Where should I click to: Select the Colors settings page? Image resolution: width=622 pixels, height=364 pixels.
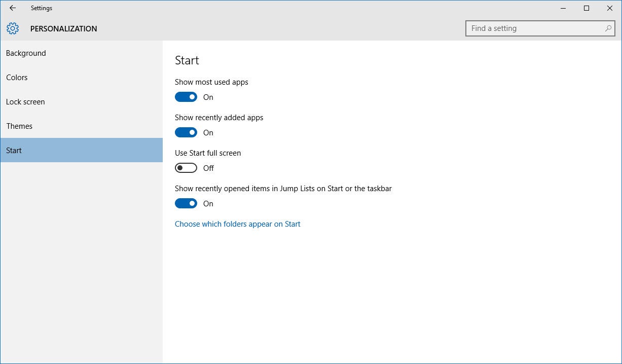click(x=17, y=77)
